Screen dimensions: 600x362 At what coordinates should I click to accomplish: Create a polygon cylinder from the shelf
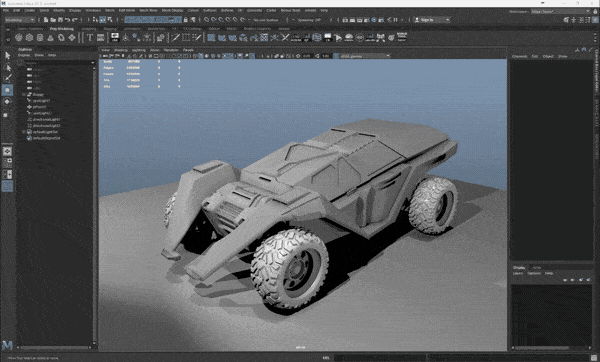[x=40, y=38]
